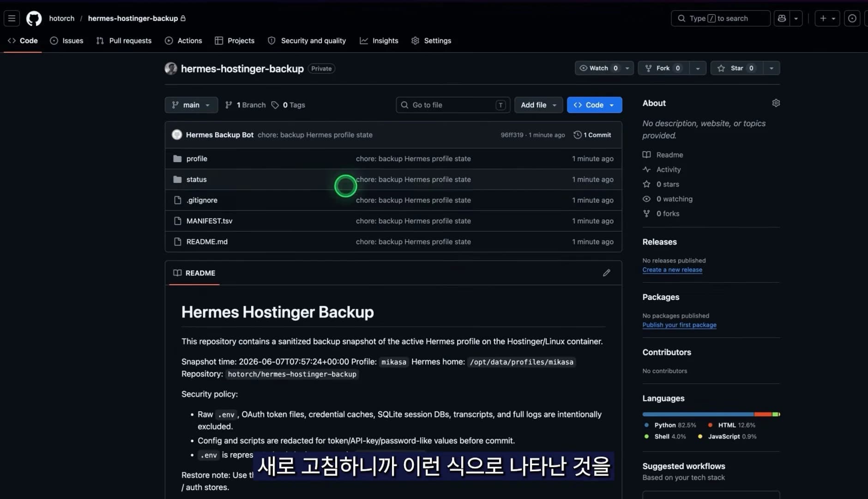The width and height of the screenshot is (868, 499).
Task: Open the MANIFEST.tsv file
Action: pos(209,221)
